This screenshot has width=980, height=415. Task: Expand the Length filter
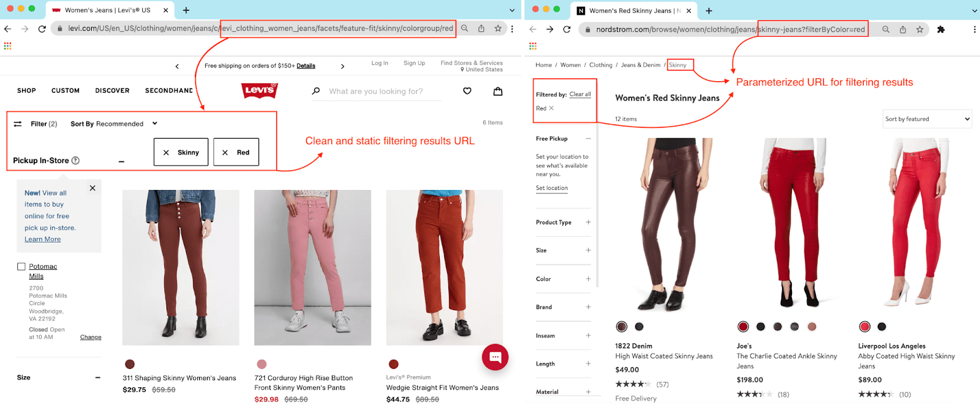point(588,364)
